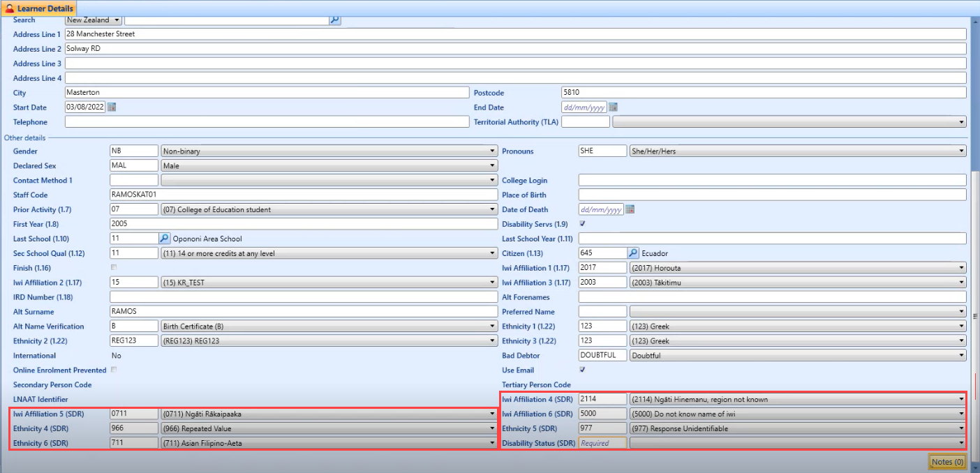Click the address search magnifier icon
The image size is (980, 473).
335,20
